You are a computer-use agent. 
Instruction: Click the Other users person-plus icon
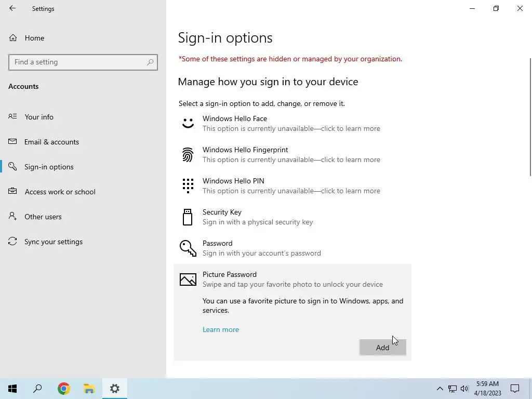point(12,216)
